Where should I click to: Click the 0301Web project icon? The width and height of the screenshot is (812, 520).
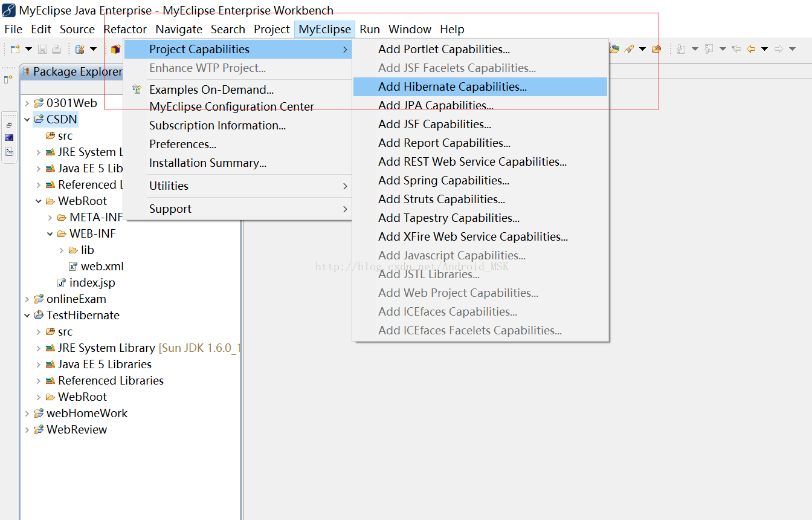click(x=39, y=103)
